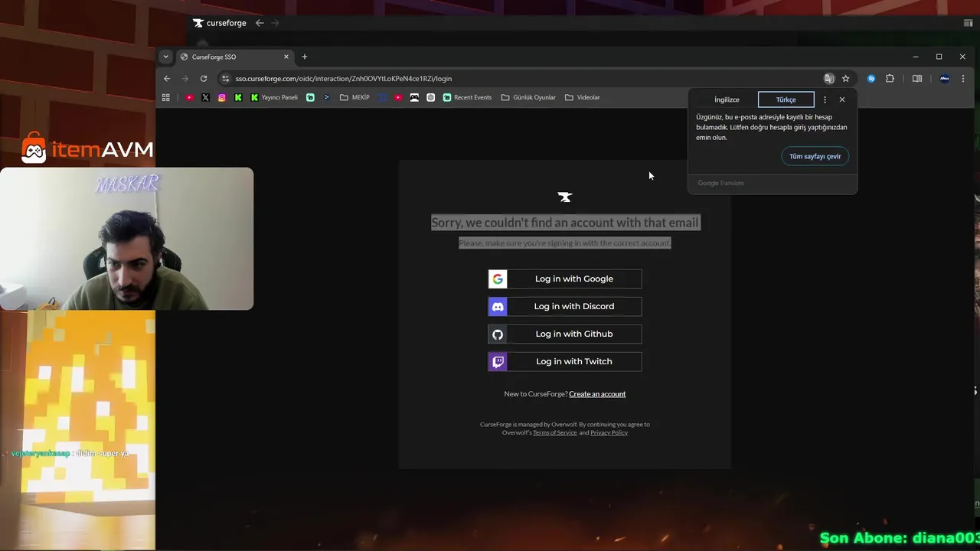Reload the CurseForge SSO page
980x551 pixels.
pos(204,79)
